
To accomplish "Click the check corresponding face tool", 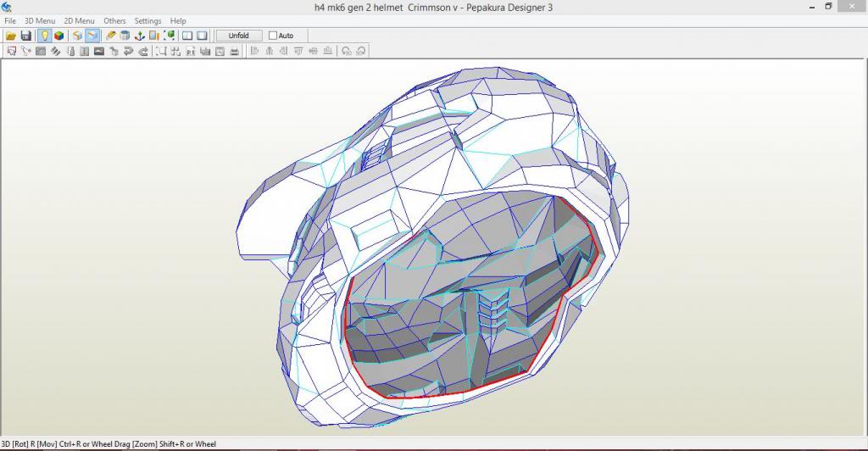I will point(114,51).
